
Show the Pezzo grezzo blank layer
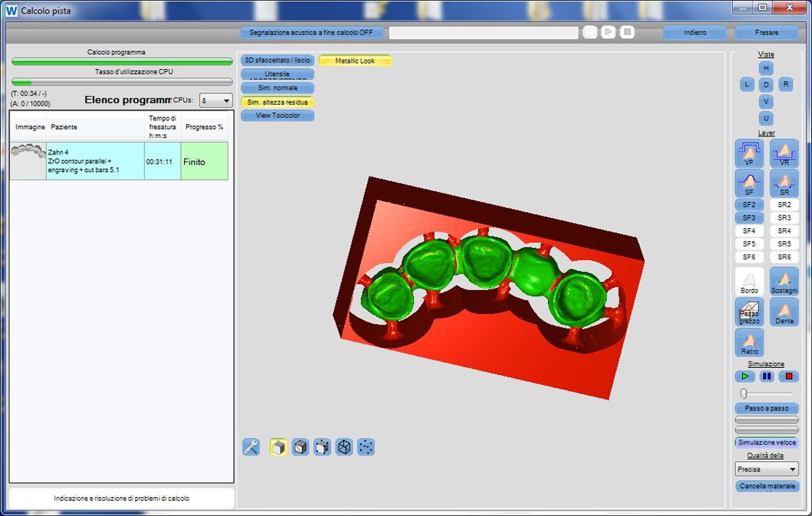[749, 312]
